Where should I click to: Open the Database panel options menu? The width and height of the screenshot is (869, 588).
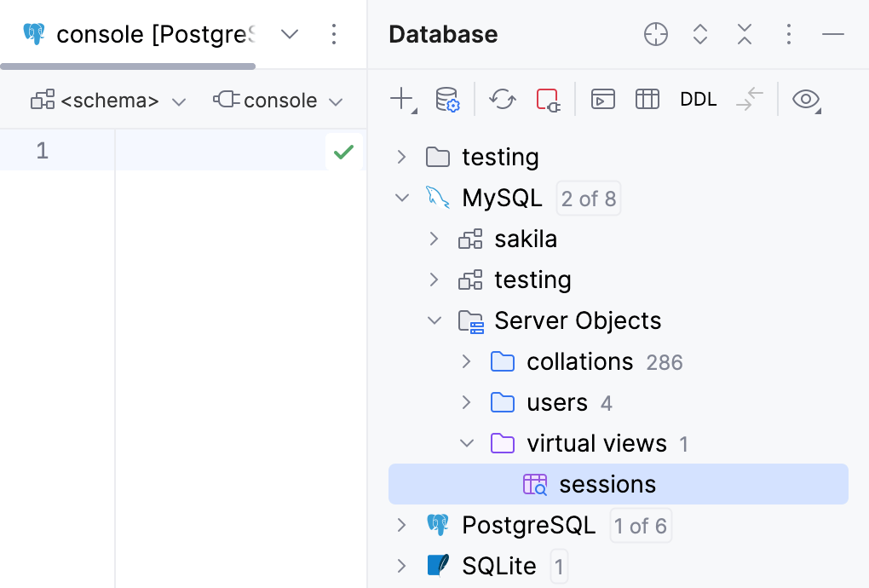[x=788, y=34]
